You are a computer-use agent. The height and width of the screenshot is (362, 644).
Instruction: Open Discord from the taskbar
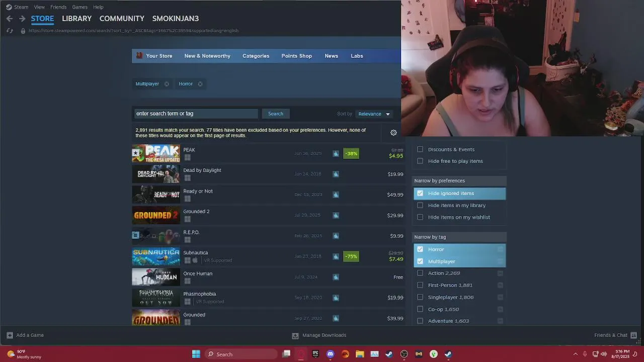330,354
